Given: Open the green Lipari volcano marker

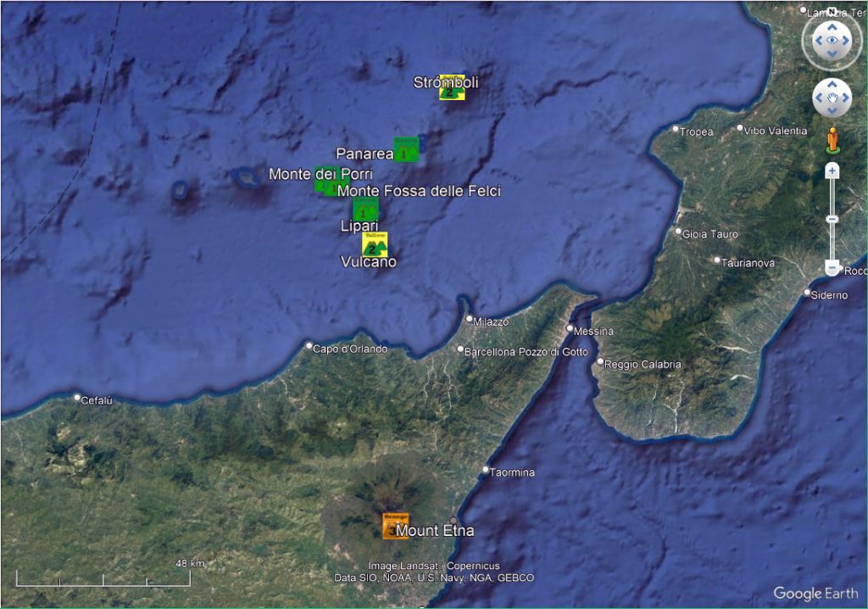Looking at the screenshot, I should click(365, 210).
